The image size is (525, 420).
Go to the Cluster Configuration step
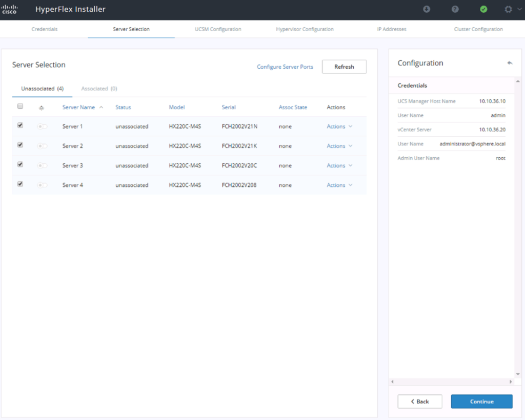[x=478, y=29]
